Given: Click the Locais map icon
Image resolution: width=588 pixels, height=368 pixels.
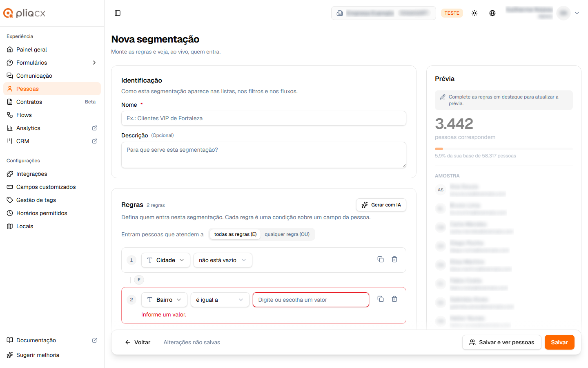Looking at the screenshot, I should click(10, 226).
